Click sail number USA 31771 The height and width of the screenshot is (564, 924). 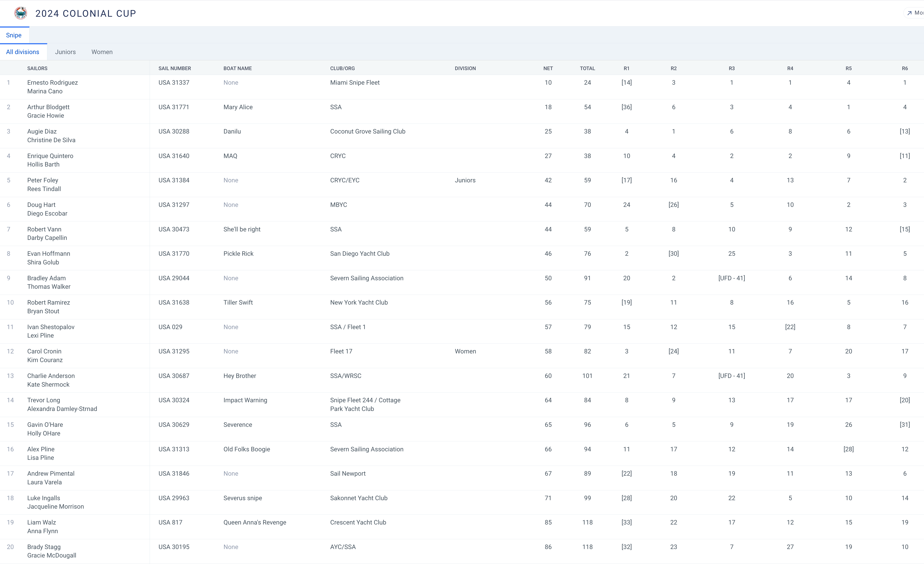[174, 107]
